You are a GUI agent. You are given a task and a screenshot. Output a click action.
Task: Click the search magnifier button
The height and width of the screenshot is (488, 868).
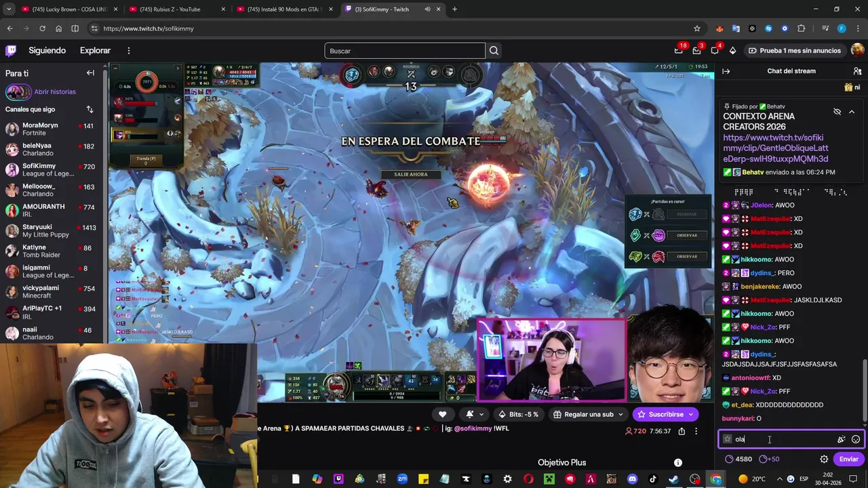(494, 51)
